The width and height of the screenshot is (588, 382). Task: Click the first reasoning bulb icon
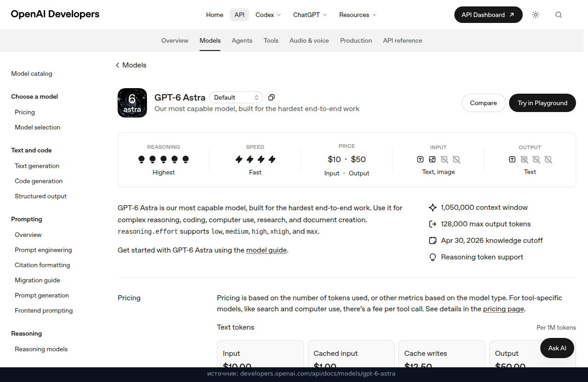click(141, 159)
